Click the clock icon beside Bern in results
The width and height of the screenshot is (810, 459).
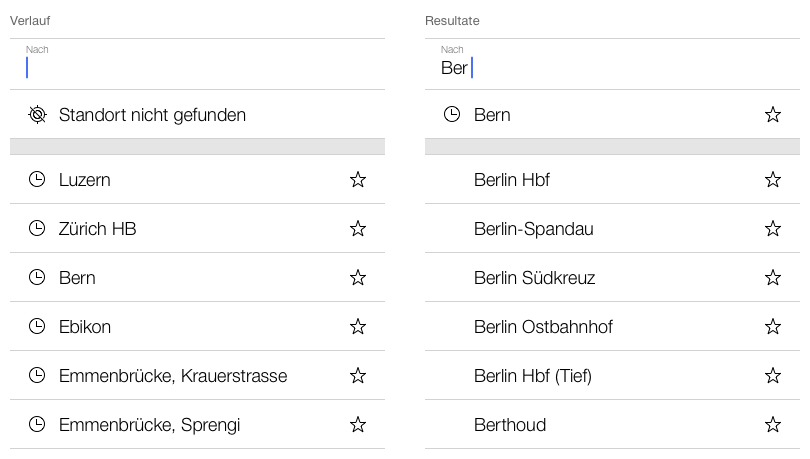coord(452,115)
